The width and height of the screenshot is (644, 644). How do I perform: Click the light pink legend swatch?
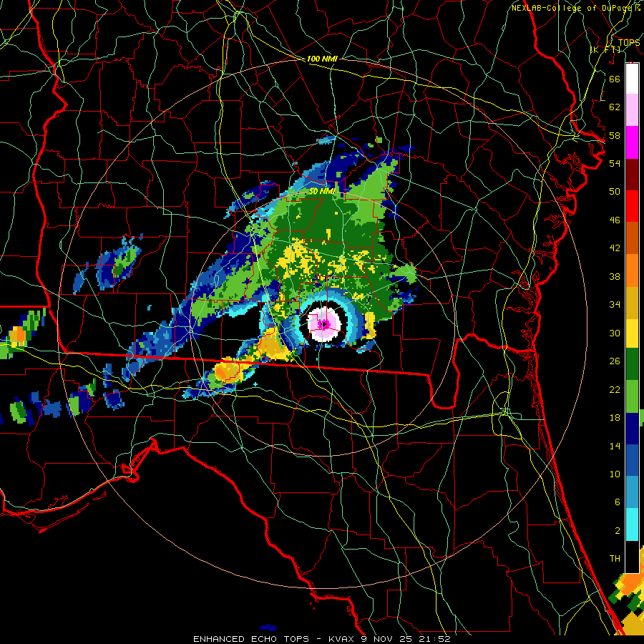[632, 109]
